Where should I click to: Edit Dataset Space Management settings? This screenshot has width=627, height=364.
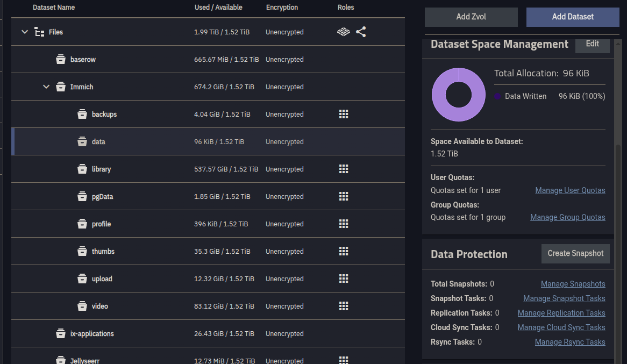pyautogui.click(x=592, y=44)
